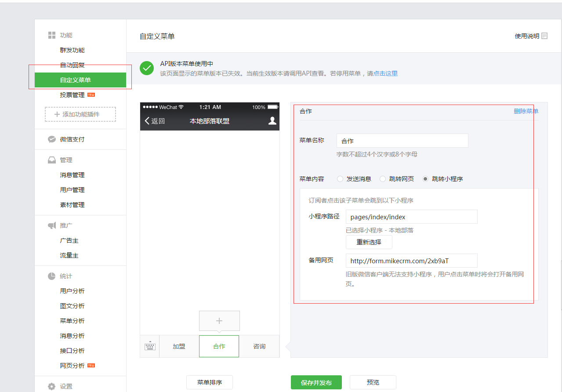Open 投票管理 in the sidebar
The width and height of the screenshot is (562, 392).
click(x=73, y=95)
